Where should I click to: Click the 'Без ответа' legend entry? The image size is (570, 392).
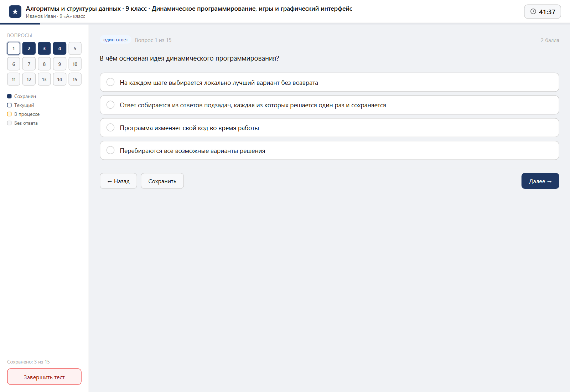pyautogui.click(x=22, y=123)
